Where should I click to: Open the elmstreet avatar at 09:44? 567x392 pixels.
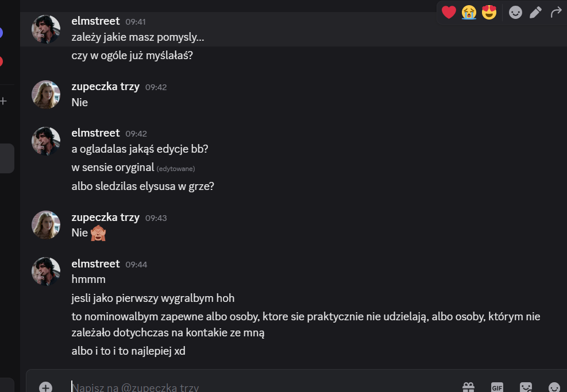coord(46,272)
